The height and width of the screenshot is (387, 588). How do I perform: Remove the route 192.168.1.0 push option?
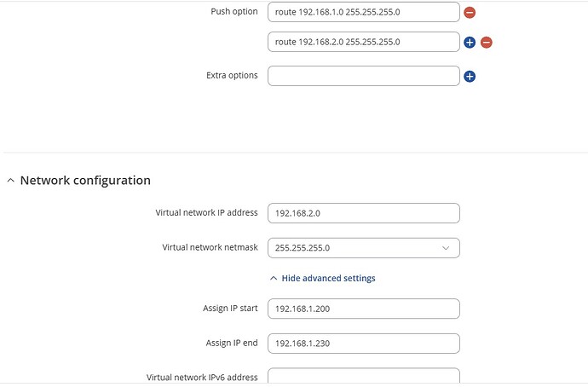(470, 13)
